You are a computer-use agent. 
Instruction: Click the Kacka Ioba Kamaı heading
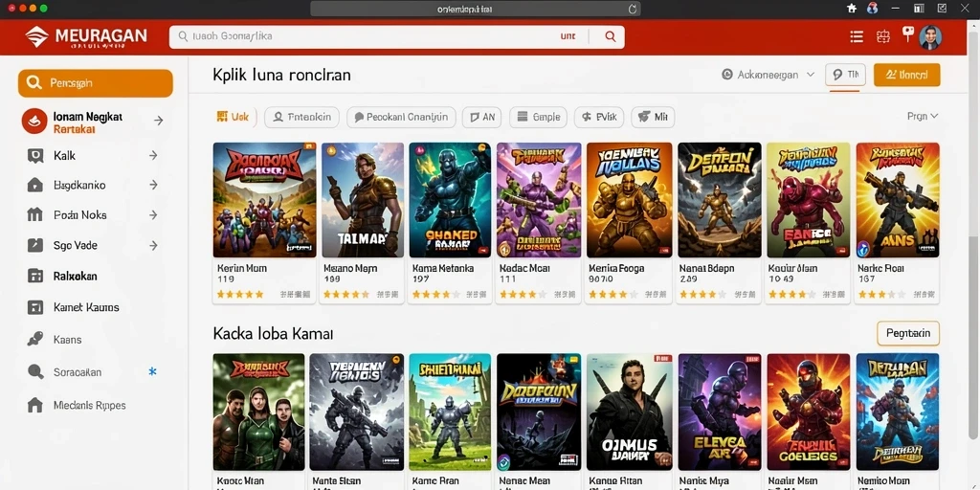pyautogui.click(x=273, y=334)
